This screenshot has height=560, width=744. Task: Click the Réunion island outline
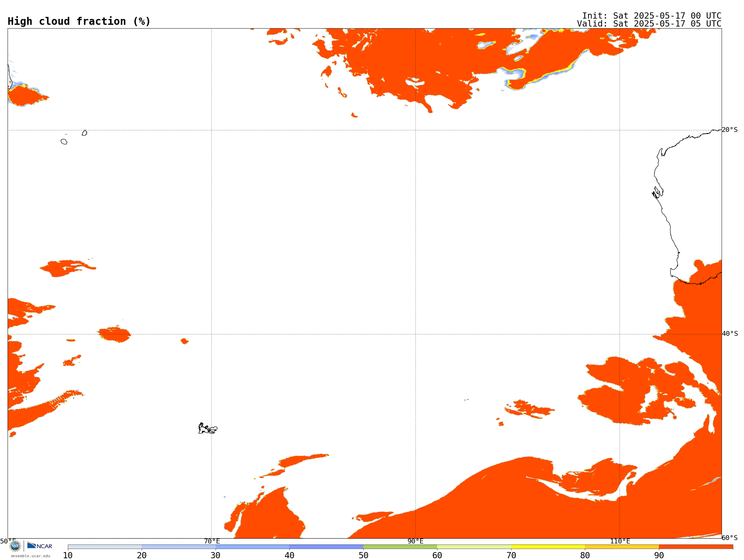(64, 142)
